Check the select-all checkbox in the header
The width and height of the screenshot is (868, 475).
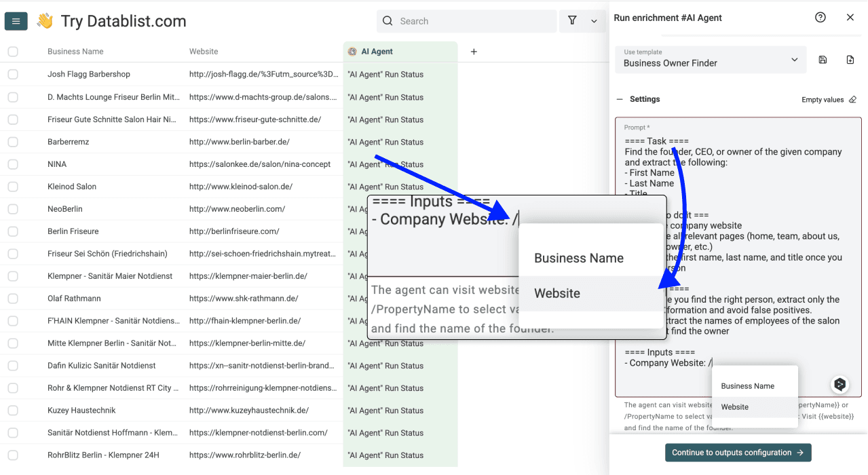click(12, 51)
